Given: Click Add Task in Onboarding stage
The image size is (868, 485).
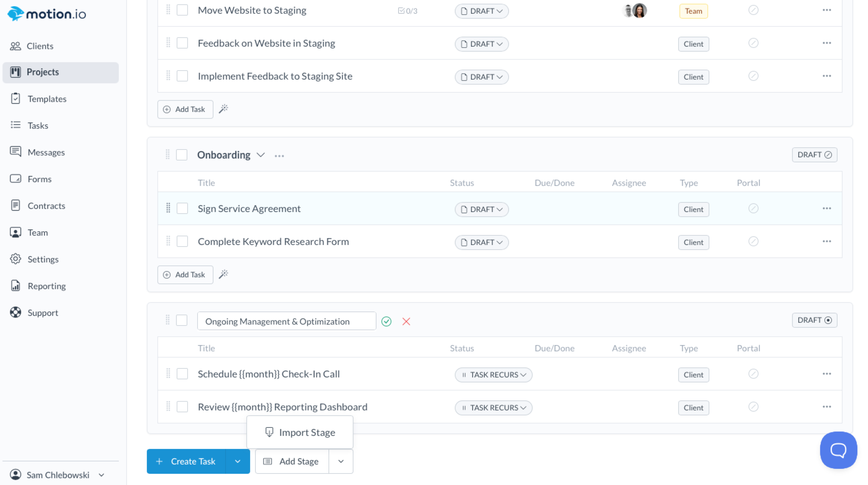Looking at the screenshot, I should point(185,275).
